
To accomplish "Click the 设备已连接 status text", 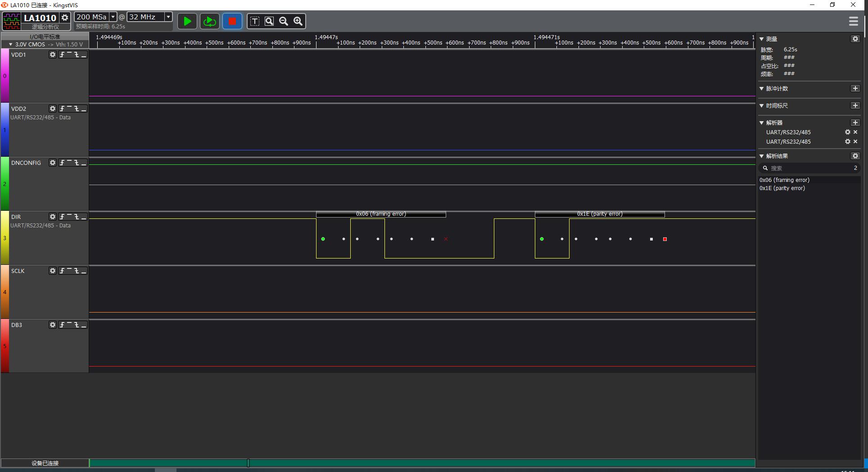I will [x=45, y=463].
